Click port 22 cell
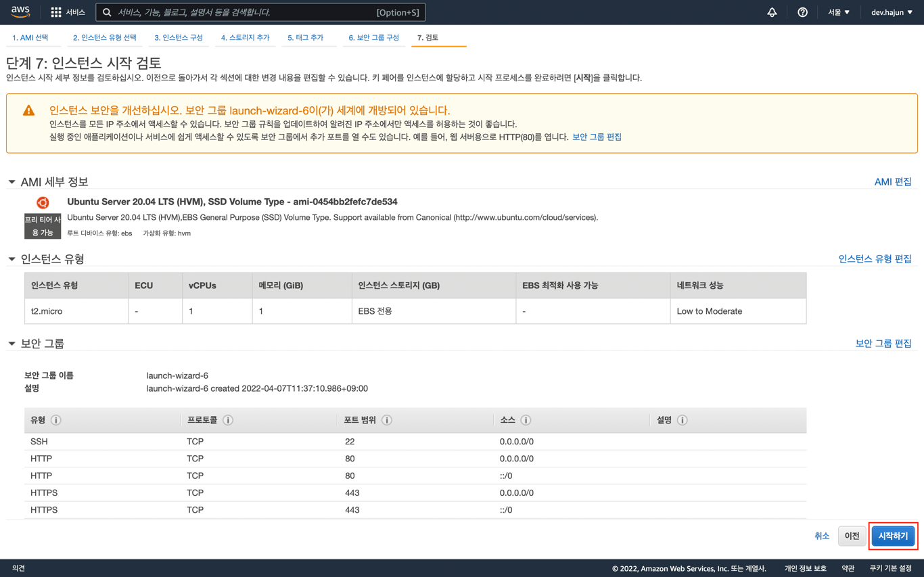The image size is (924, 577). pyautogui.click(x=350, y=442)
